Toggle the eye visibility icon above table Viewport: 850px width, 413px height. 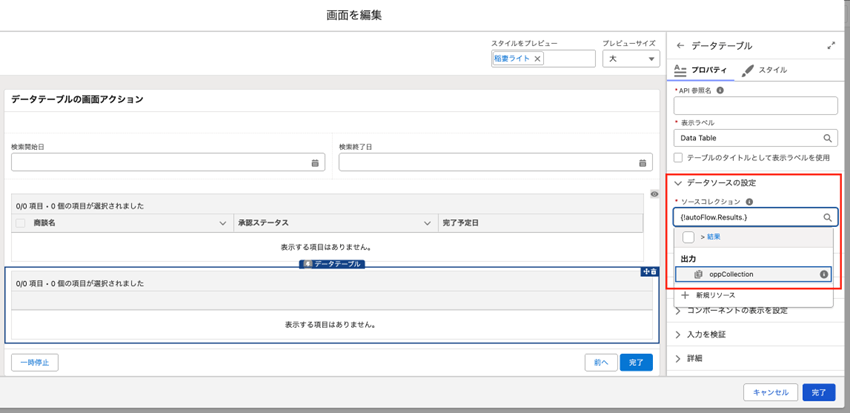coord(654,194)
